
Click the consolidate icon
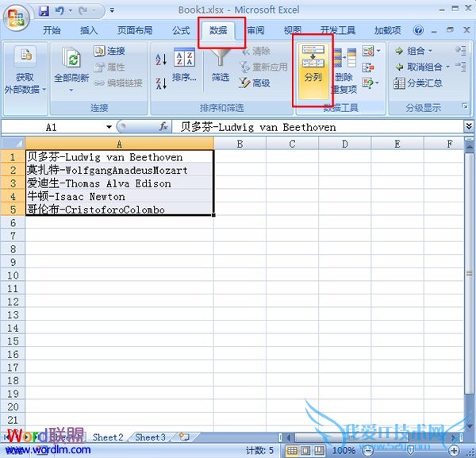[x=368, y=67]
